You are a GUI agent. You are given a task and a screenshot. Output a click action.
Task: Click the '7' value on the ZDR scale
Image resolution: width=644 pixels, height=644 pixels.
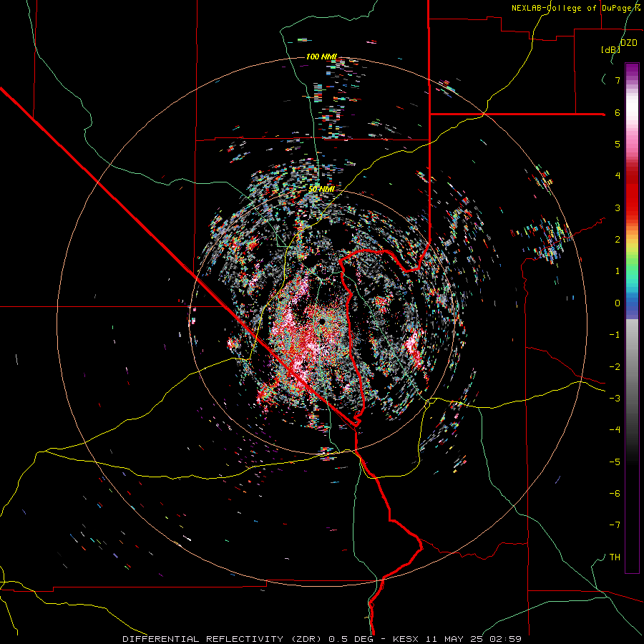618,80
